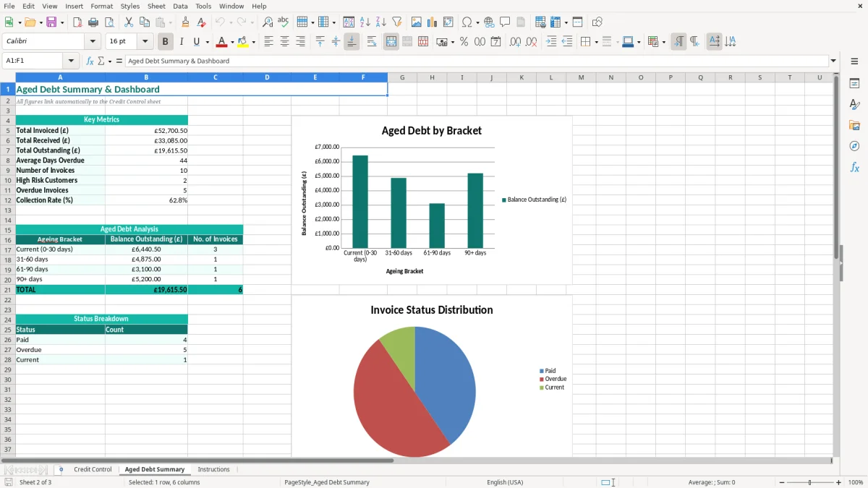Toggle left-to-right text direction
The width and height of the screenshot is (868, 488).
[678, 42]
